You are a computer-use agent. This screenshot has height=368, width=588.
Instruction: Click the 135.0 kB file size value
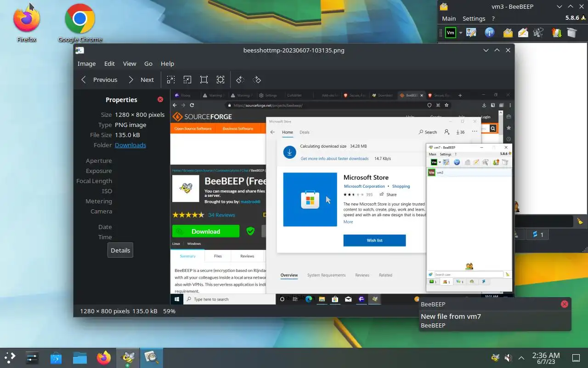[x=127, y=135]
